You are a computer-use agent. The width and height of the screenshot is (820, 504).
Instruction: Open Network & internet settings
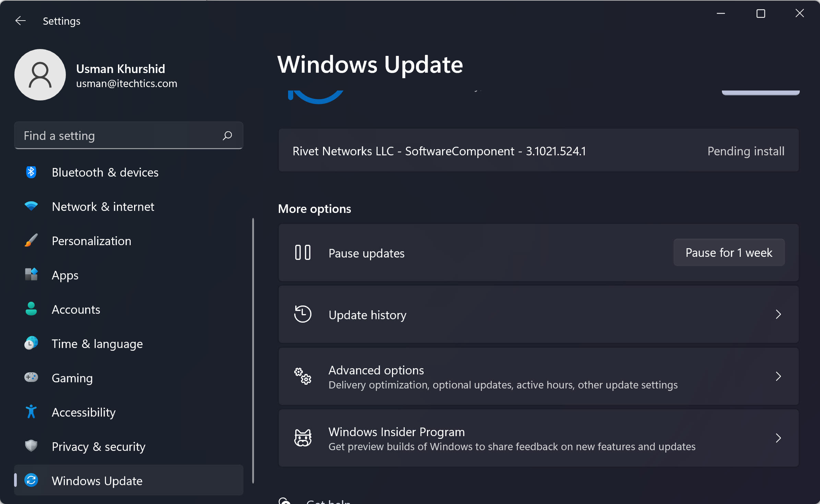tap(129, 206)
